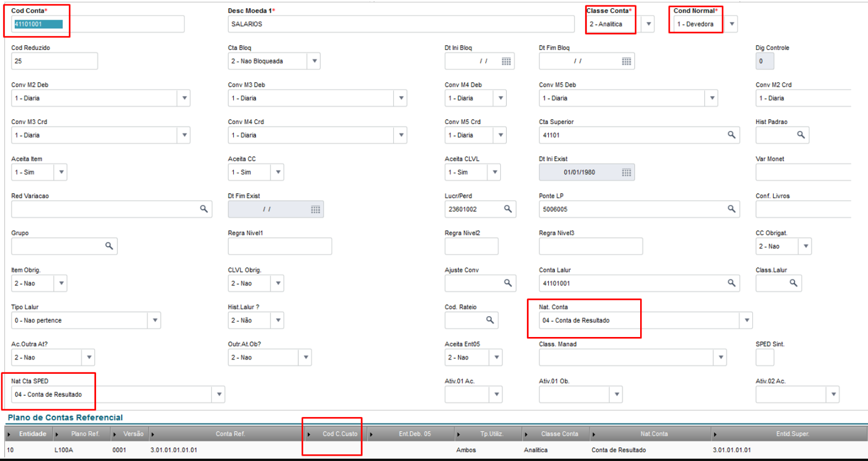Click the SPED Sint. input box
868x461 pixels.
point(765,357)
